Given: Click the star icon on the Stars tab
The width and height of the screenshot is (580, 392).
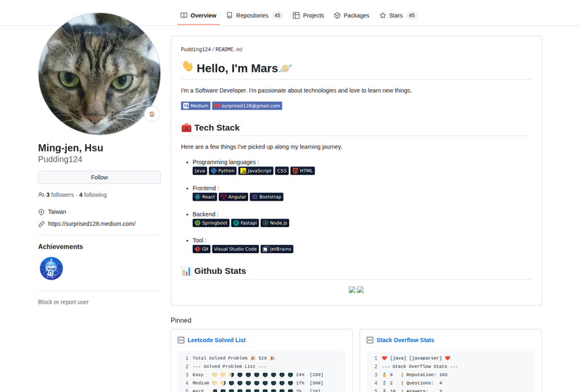Looking at the screenshot, I should coord(383,15).
